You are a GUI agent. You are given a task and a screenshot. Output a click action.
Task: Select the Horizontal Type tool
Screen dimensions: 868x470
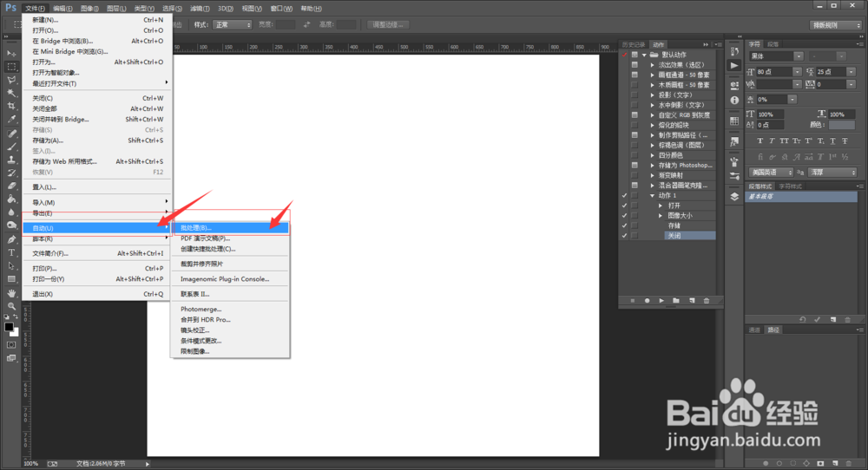[x=11, y=252]
